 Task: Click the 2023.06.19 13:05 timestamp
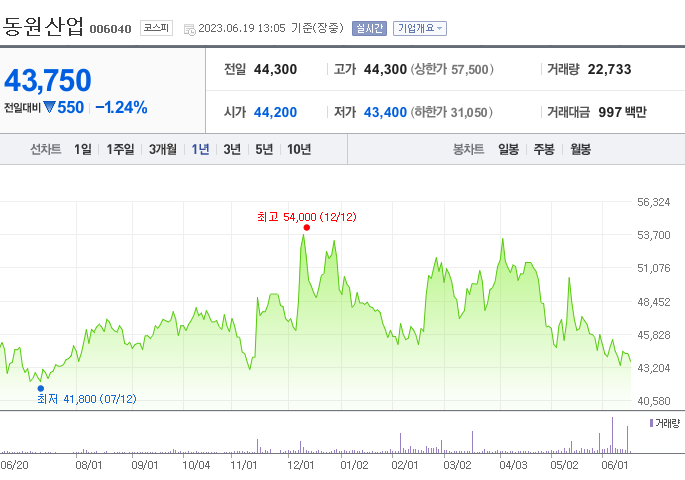pos(242,28)
